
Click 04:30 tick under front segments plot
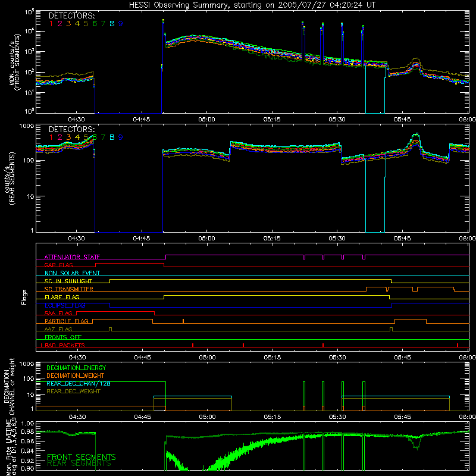pyautogui.click(x=76, y=120)
